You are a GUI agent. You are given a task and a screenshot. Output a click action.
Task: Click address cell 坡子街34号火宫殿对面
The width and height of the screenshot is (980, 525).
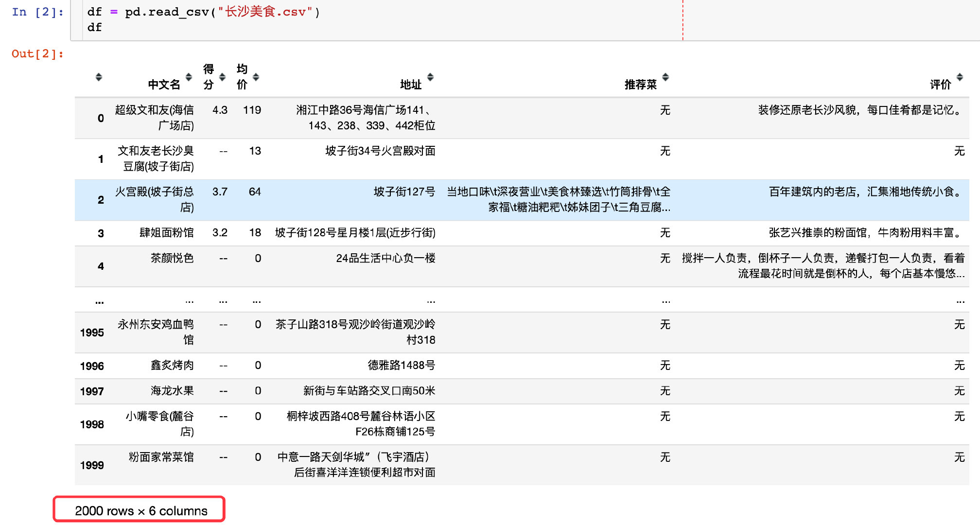pyautogui.click(x=380, y=151)
